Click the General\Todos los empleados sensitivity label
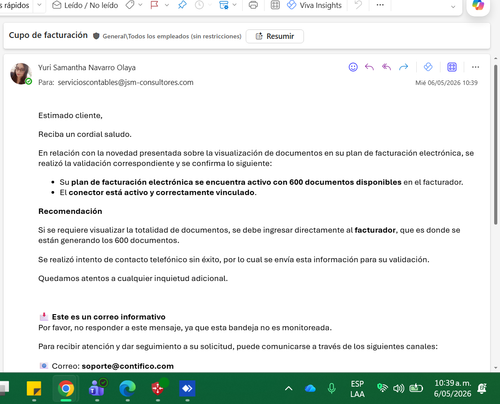 [x=172, y=36]
